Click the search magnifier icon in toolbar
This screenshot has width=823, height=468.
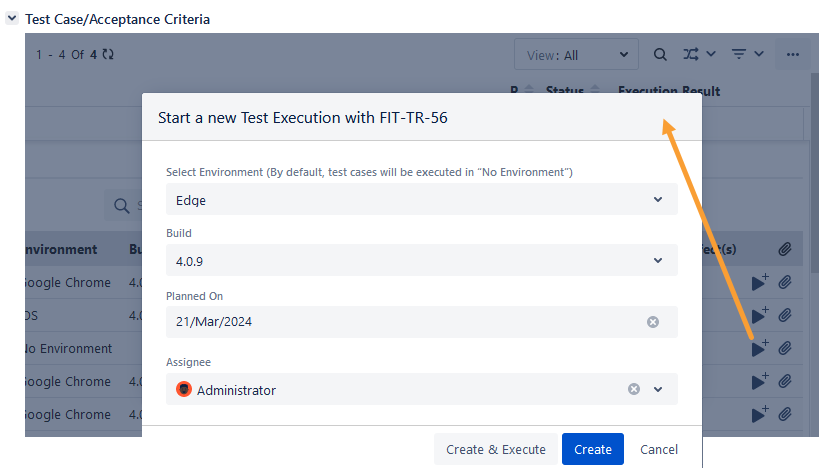click(x=660, y=55)
